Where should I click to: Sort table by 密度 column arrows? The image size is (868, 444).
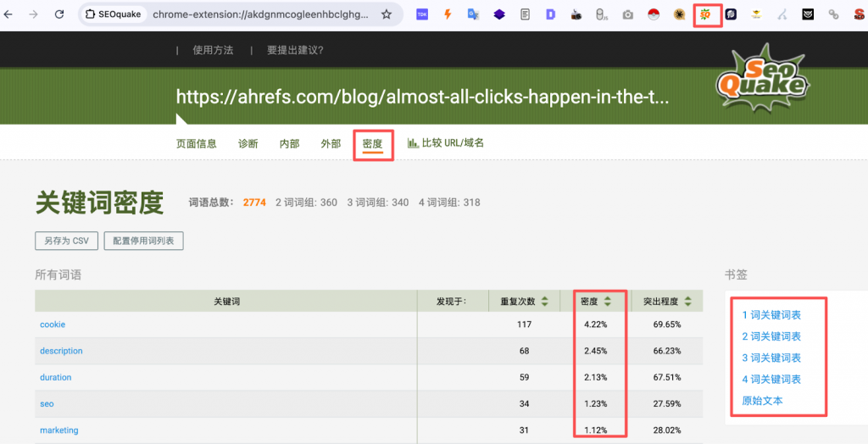608,302
